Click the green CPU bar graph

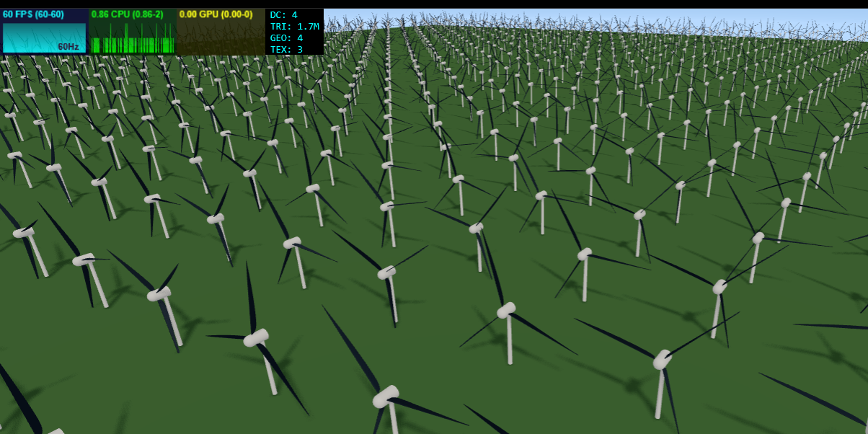click(133, 40)
